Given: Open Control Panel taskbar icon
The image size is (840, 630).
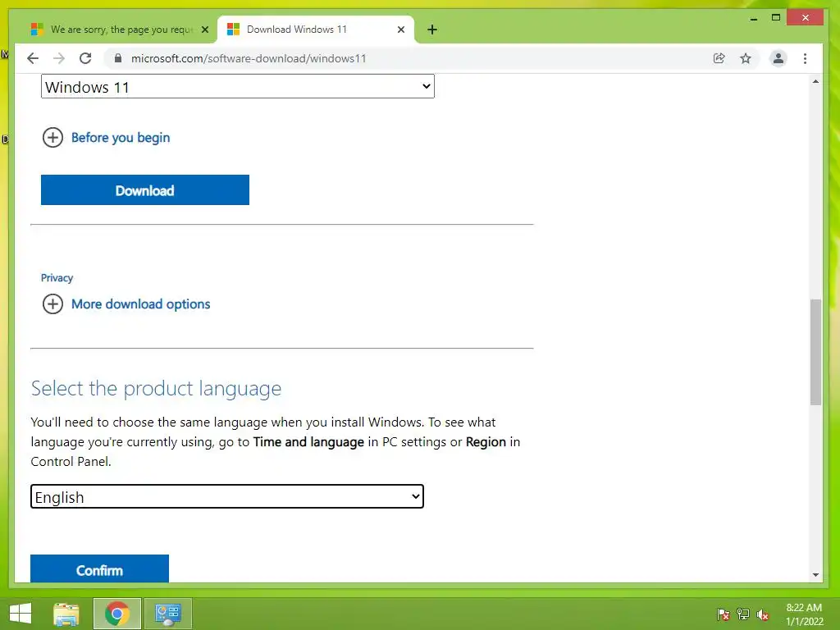Looking at the screenshot, I should [x=167, y=614].
